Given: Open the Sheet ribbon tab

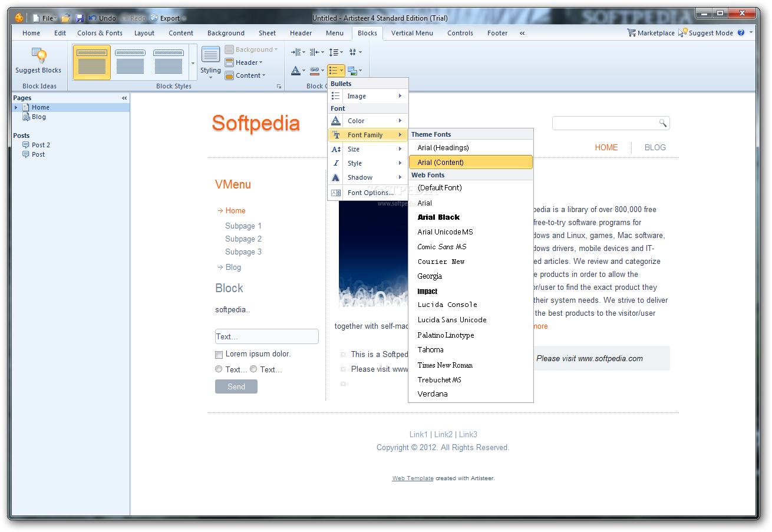Looking at the screenshot, I should [267, 33].
